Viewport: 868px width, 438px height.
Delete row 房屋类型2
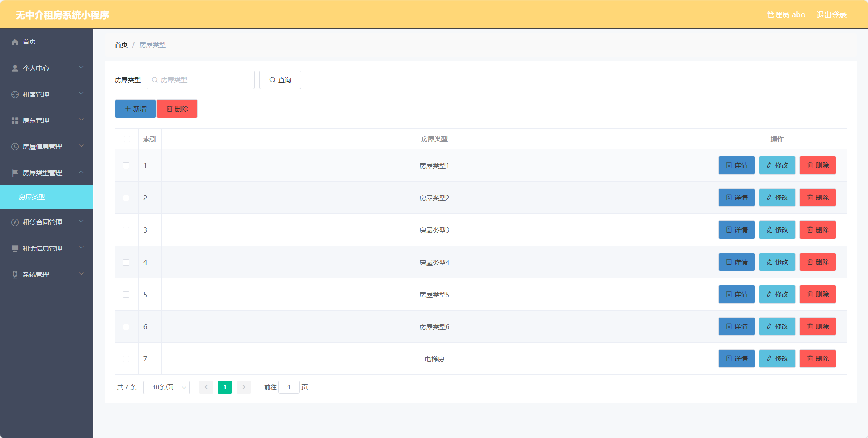pos(818,198)
